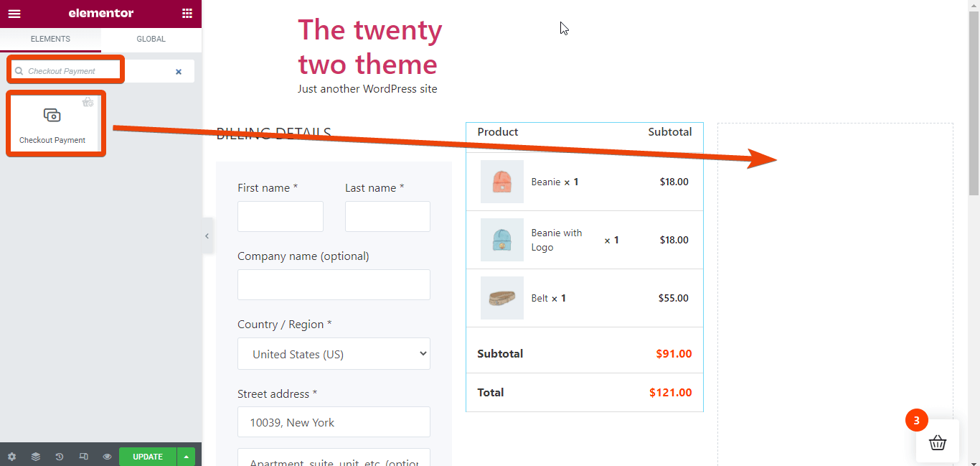This screenshot has height=466, width=980.
Task: Open the hamburger menu in Elementor header
Action: (14, 13)
